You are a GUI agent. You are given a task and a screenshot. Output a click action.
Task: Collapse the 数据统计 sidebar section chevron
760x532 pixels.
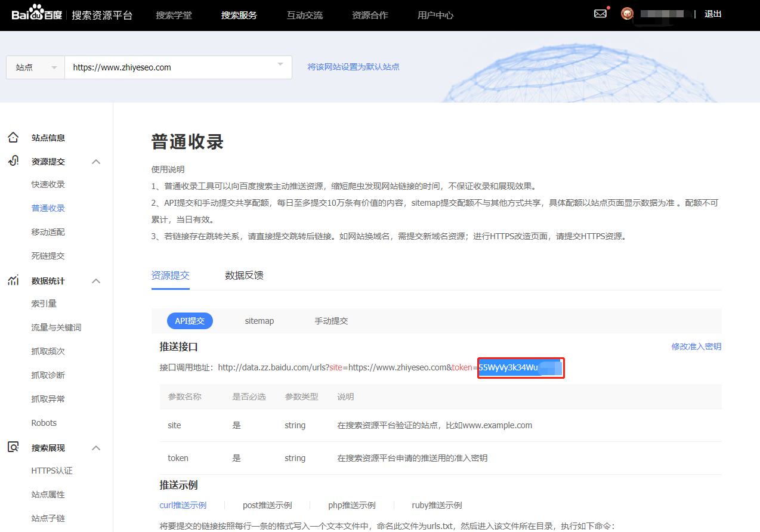96,281
